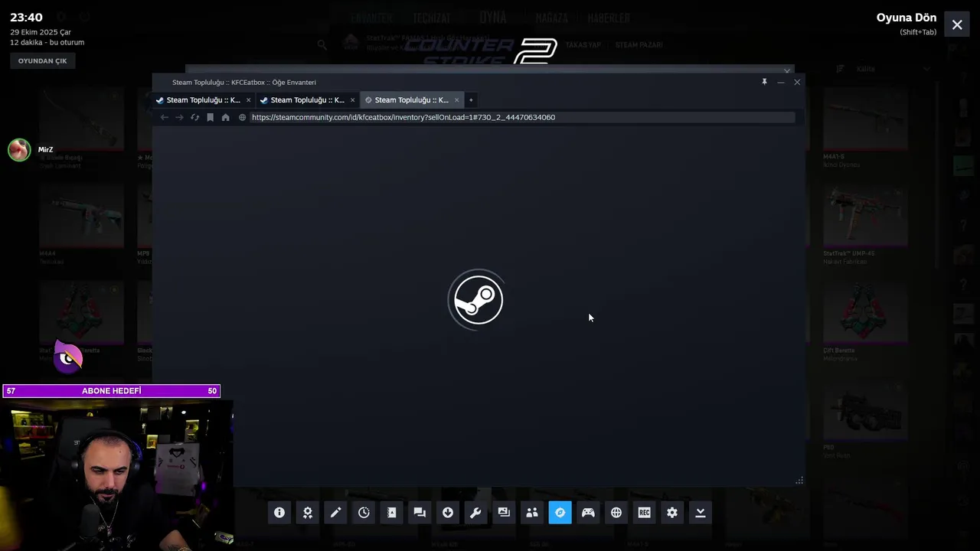Viewport: 980px width, 551px height.
Task: Close the third Steam Topluluğu tab
Action: pos(456,100)
